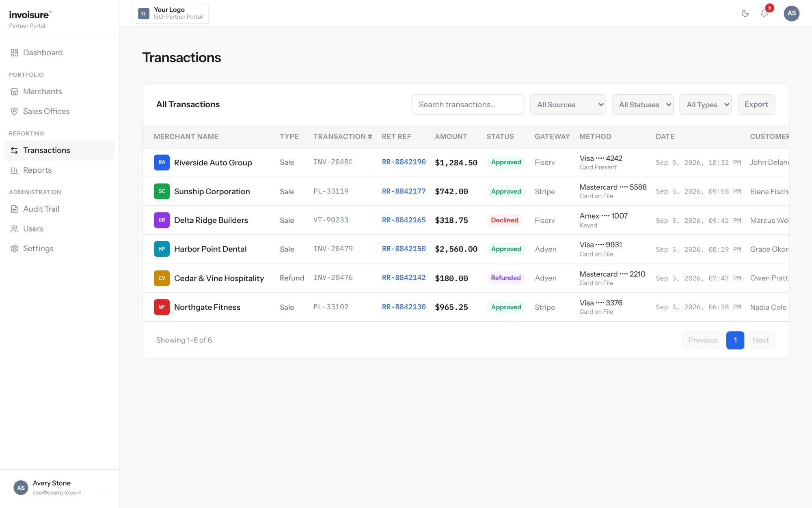
Task: Open ret ref link RR-8842165
Action: tap(404, 220)
